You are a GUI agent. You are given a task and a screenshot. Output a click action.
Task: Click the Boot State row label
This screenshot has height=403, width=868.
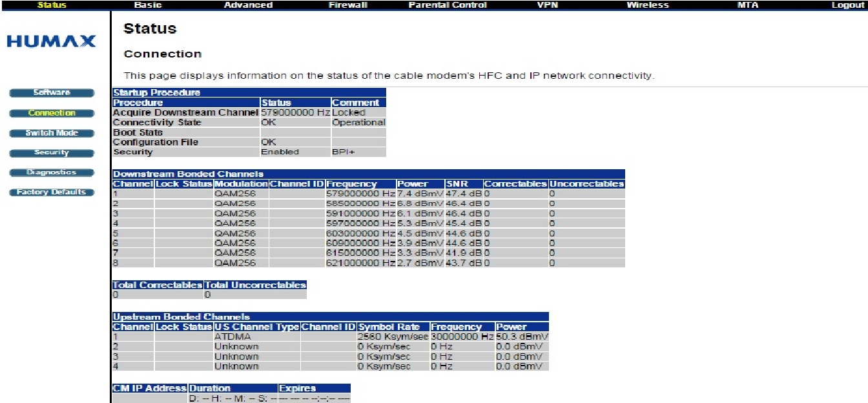[x=186, y=132]
